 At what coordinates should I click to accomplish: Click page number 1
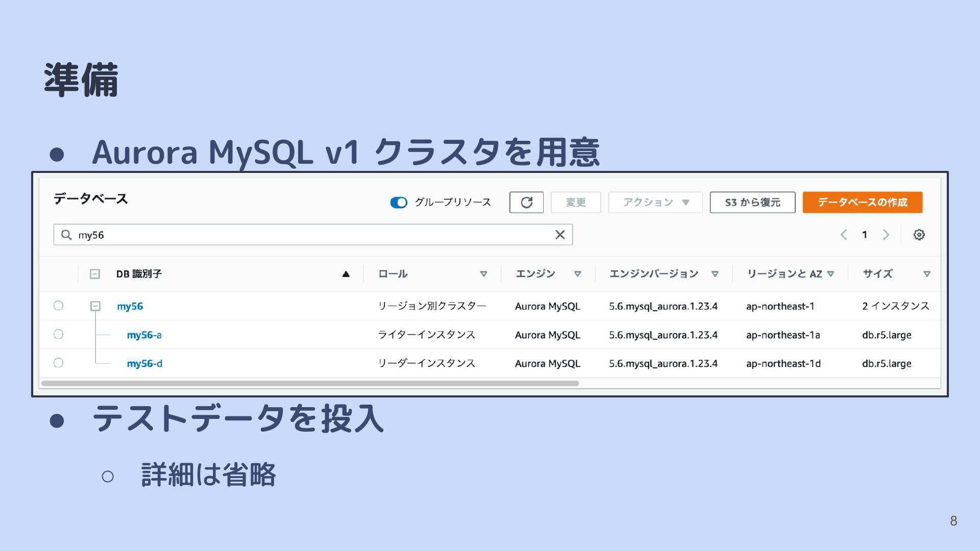(x=865, y=235)
